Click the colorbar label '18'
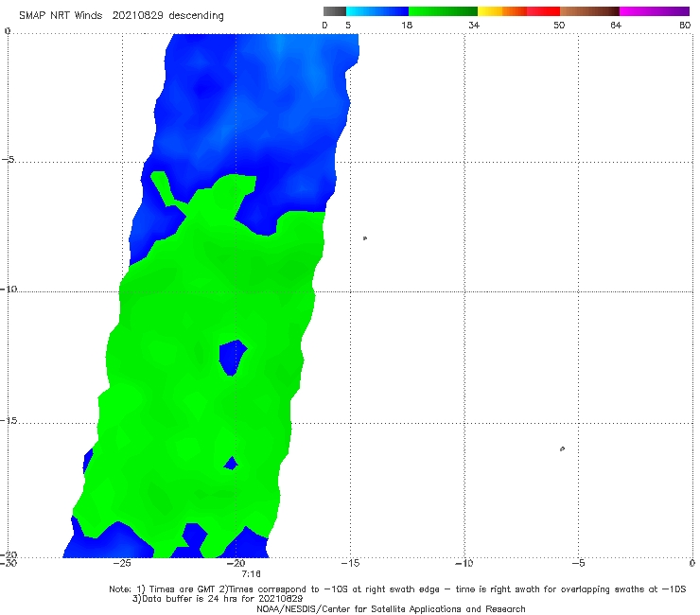Screen dimensions: 700x615 (x=407, y=25)
